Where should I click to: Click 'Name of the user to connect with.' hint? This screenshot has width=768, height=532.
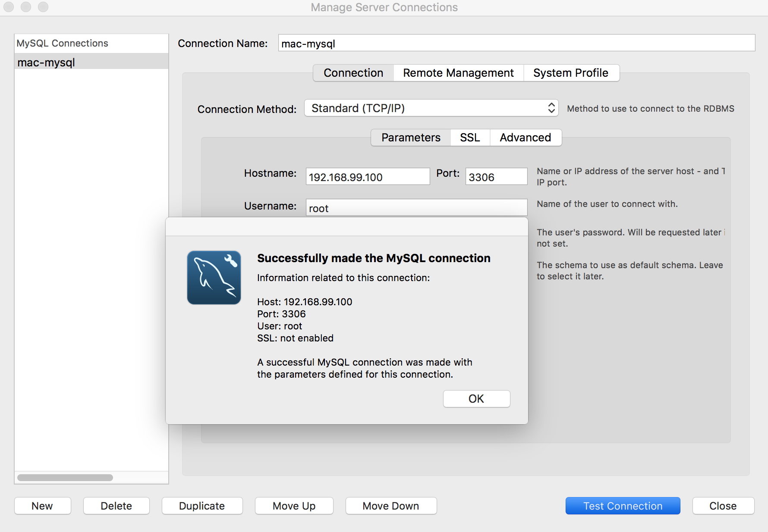tap(607, 204)
